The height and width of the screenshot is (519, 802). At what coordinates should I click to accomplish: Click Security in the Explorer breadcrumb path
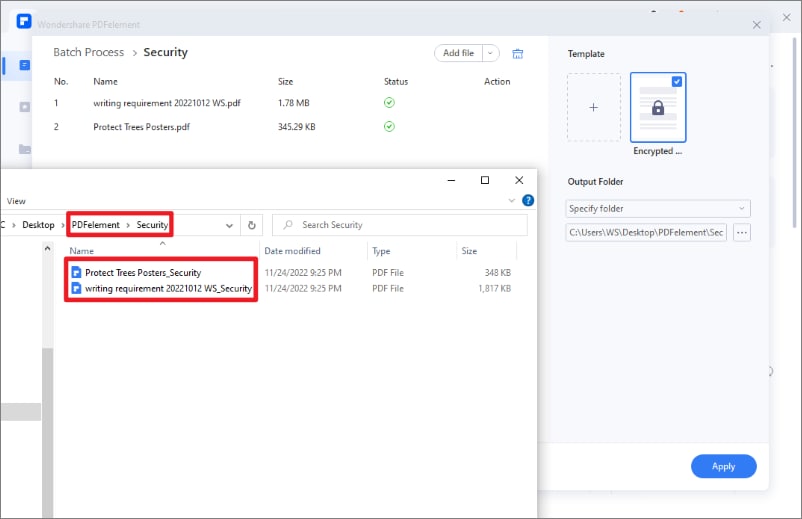[152, 225]
